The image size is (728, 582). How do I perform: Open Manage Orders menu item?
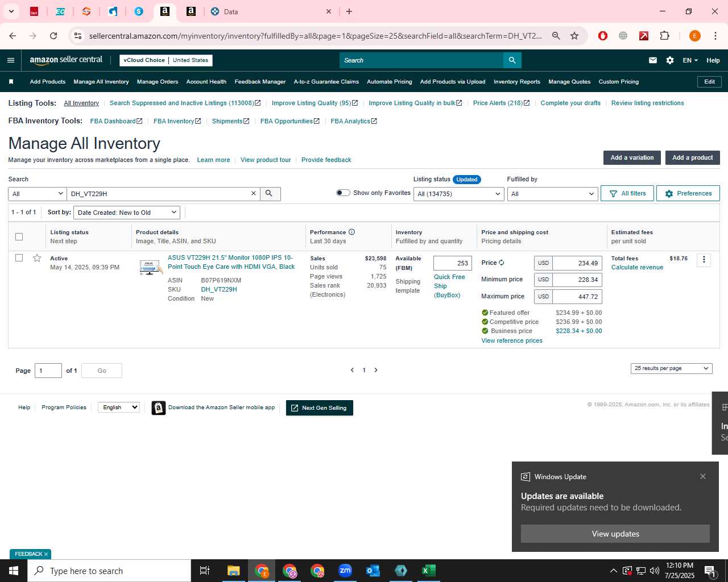158,82
